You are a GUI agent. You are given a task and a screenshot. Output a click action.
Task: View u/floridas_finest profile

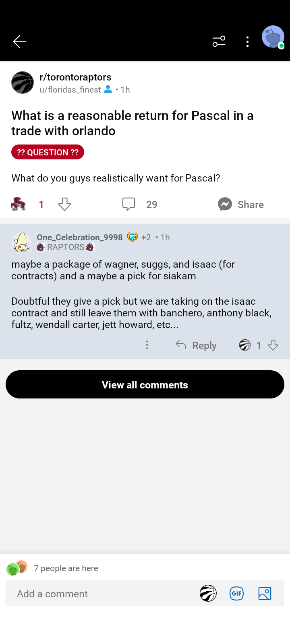click(x=70, y=90)
